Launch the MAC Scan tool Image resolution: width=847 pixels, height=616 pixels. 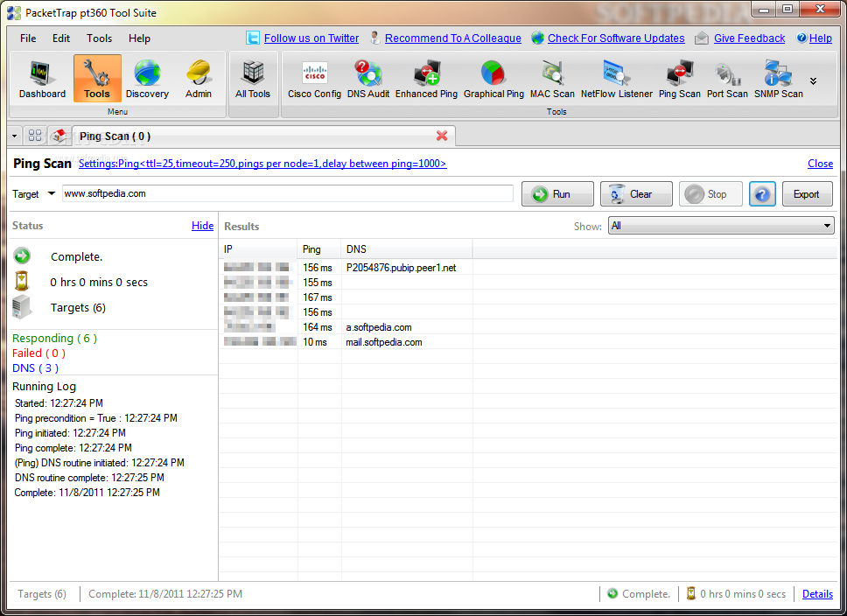coord(552,80)
